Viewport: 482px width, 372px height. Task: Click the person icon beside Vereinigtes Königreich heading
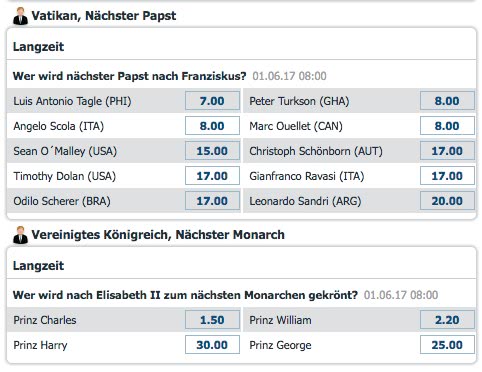pyautogui.click(x=20, y=235)
